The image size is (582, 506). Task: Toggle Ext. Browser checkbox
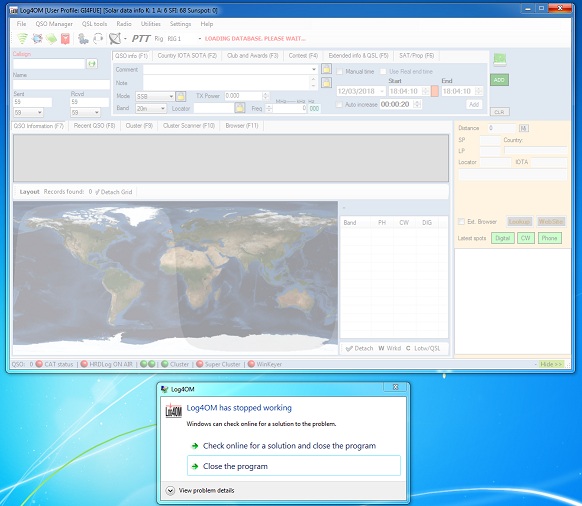(461, 222)
